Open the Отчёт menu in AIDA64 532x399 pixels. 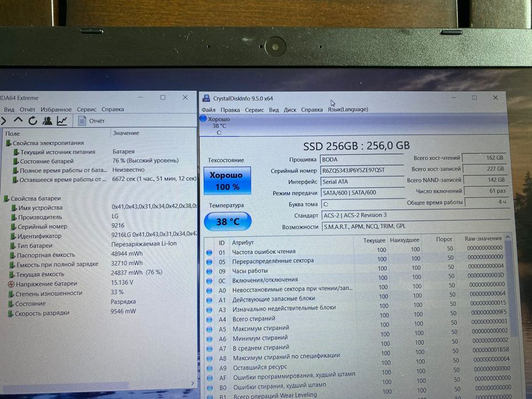(x=27, y=109)
